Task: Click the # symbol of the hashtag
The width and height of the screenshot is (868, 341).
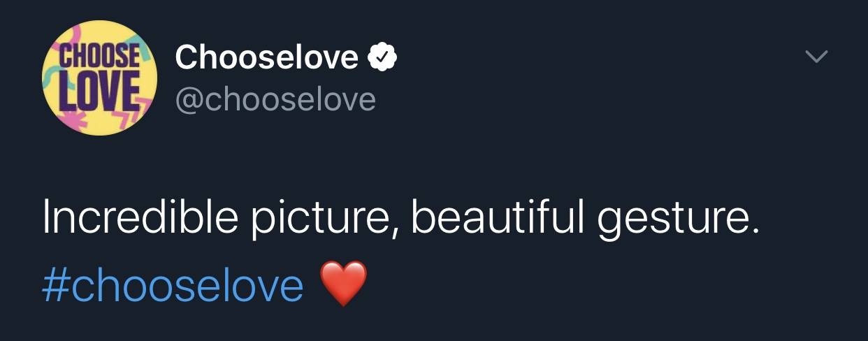Action: 55,285
